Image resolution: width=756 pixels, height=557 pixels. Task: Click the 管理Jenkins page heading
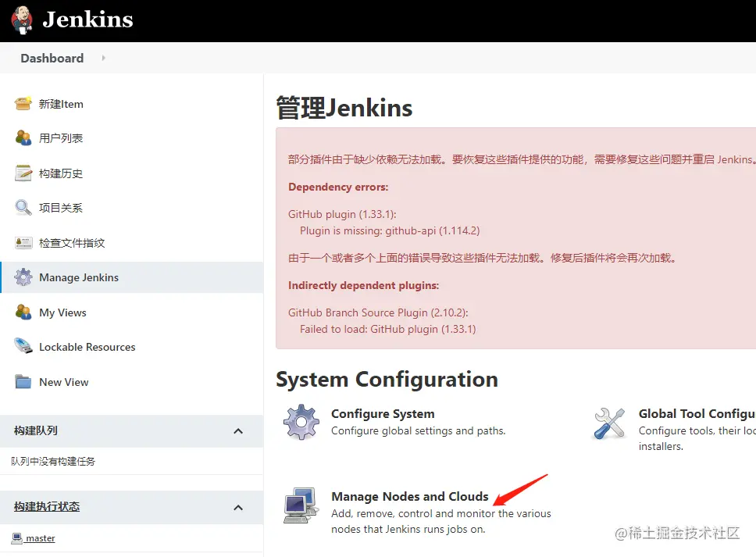click(344, 108)
